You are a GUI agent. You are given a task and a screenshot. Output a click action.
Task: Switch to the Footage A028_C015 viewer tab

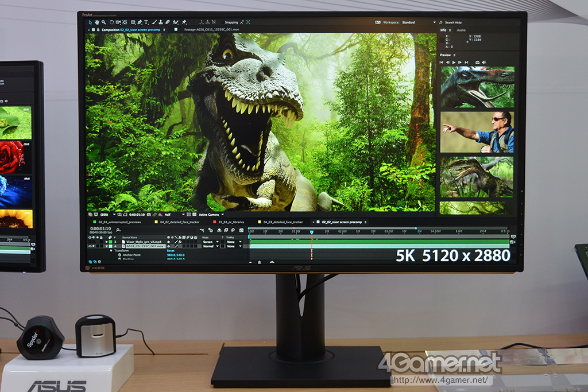click(x=211, y=29)
